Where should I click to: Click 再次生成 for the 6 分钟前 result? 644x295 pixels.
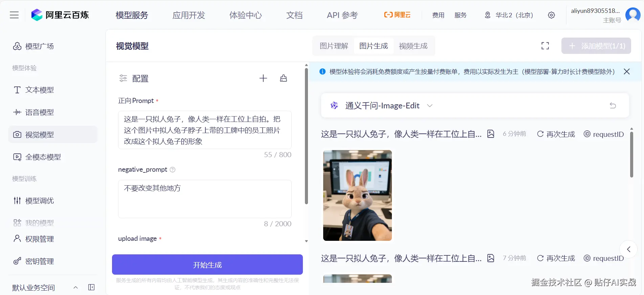[556, 134]
